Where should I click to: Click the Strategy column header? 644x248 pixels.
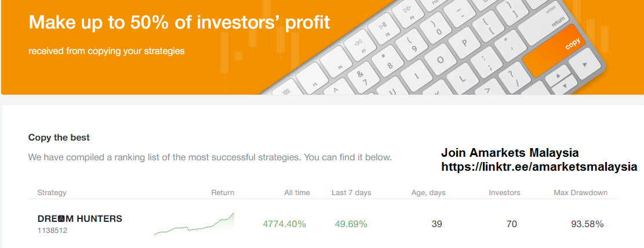pyautogui.click(x=52, y=193)
